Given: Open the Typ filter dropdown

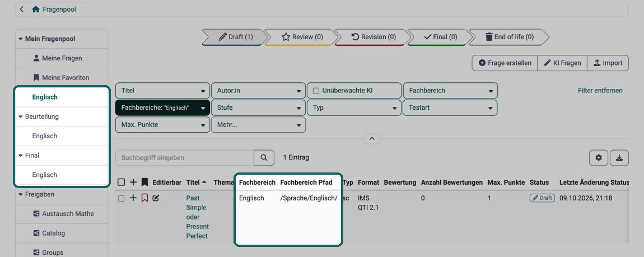Looking at the screenshot, I should click(x=354, y=108).
